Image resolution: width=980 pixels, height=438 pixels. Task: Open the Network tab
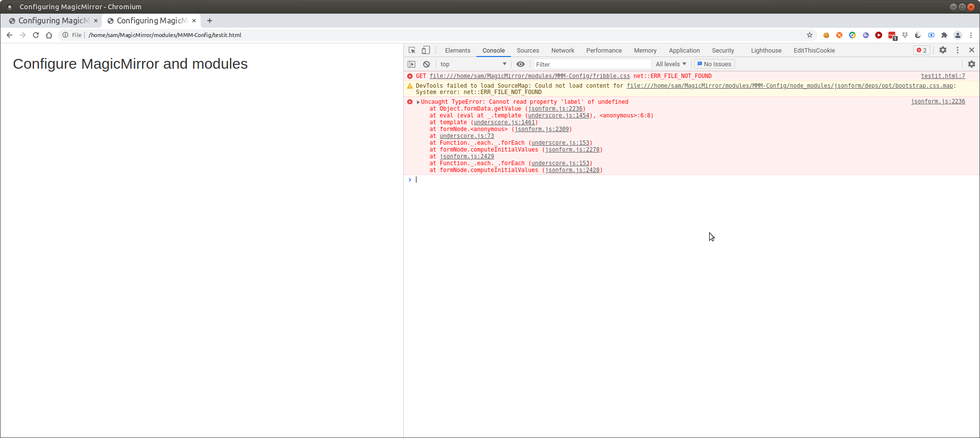tap(563, 51)
